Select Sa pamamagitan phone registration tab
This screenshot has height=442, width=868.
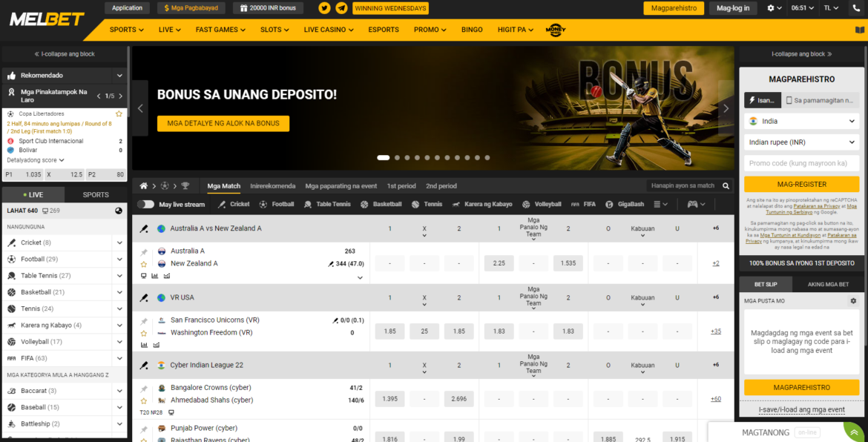coord(821,100)
